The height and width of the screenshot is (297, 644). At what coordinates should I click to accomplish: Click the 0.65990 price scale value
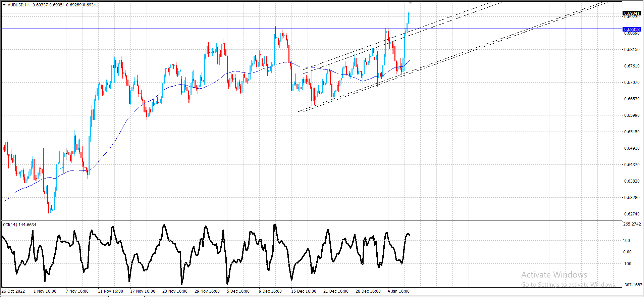click(x=632, y=115)
